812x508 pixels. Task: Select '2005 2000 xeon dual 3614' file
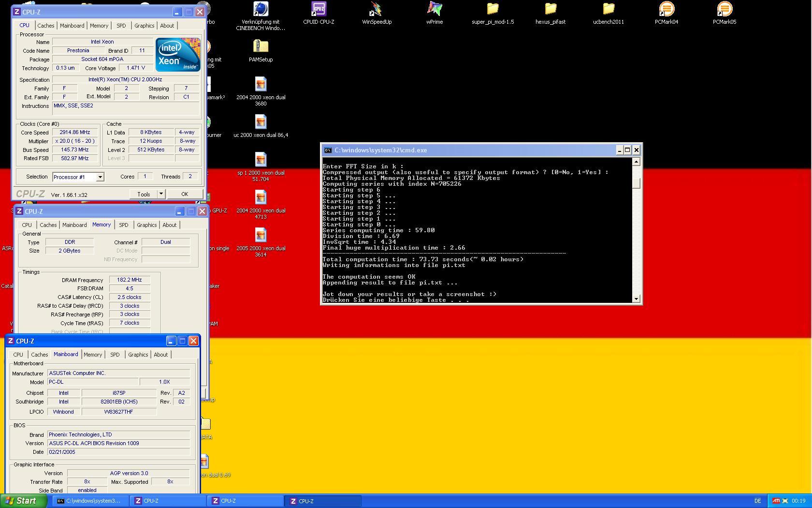click(261, 236)
